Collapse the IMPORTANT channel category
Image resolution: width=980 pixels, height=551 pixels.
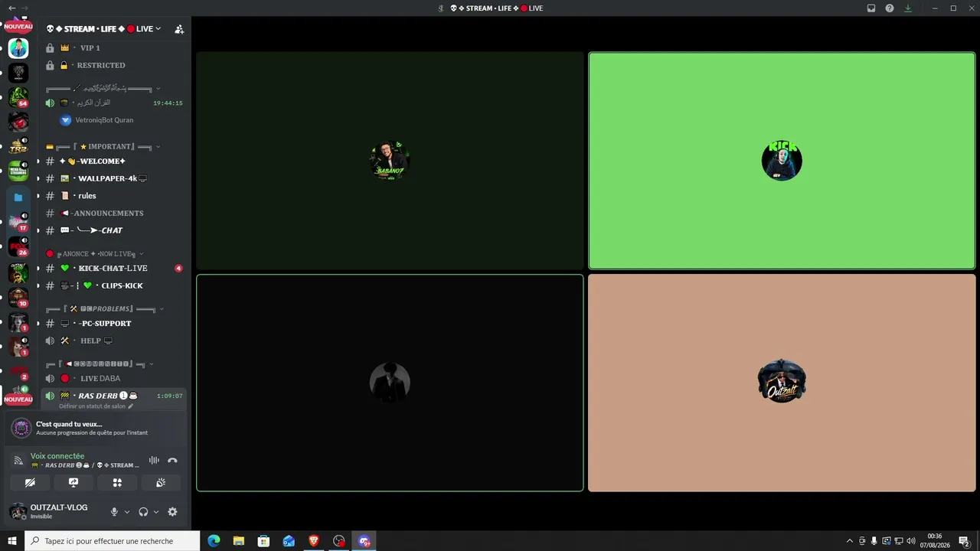[102, 146]
